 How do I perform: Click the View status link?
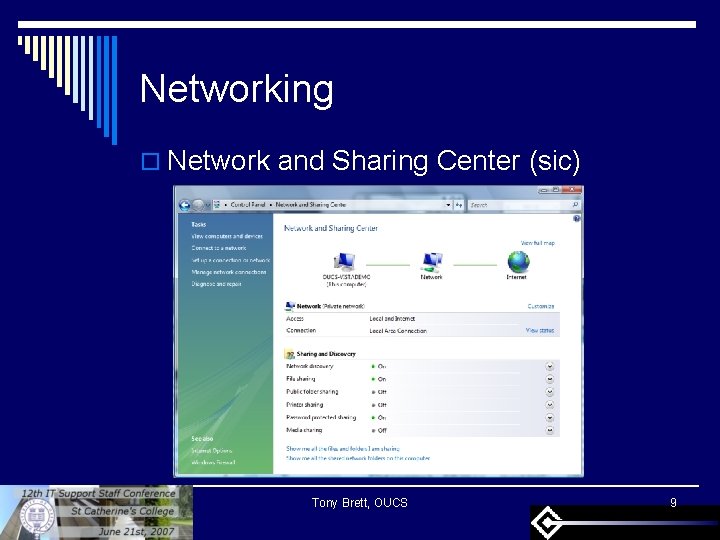[540, 331]
